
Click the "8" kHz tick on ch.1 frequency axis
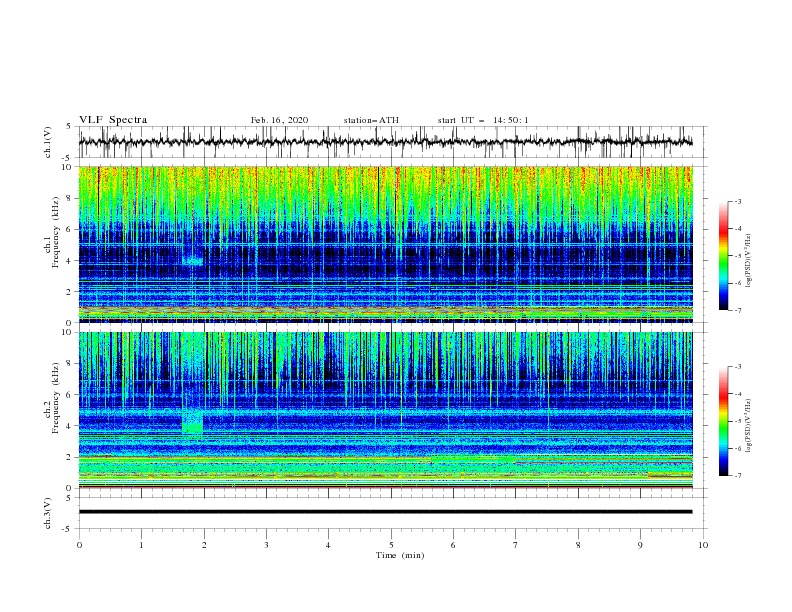tap(71, 198)
